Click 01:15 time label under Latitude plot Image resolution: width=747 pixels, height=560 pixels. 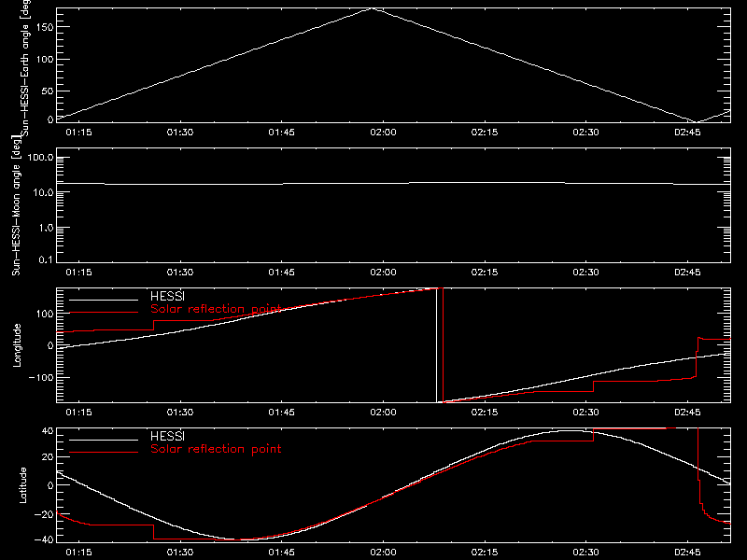78,553
